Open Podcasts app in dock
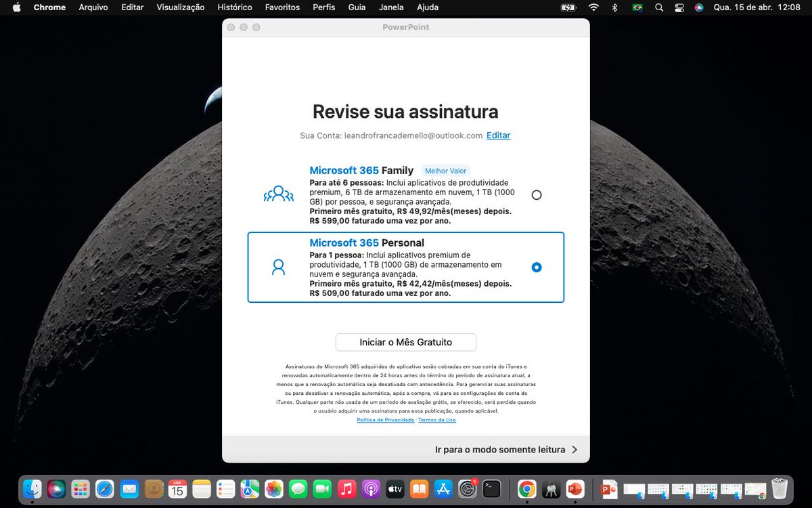This screenshot has height=508, width=812. point(371,488)
